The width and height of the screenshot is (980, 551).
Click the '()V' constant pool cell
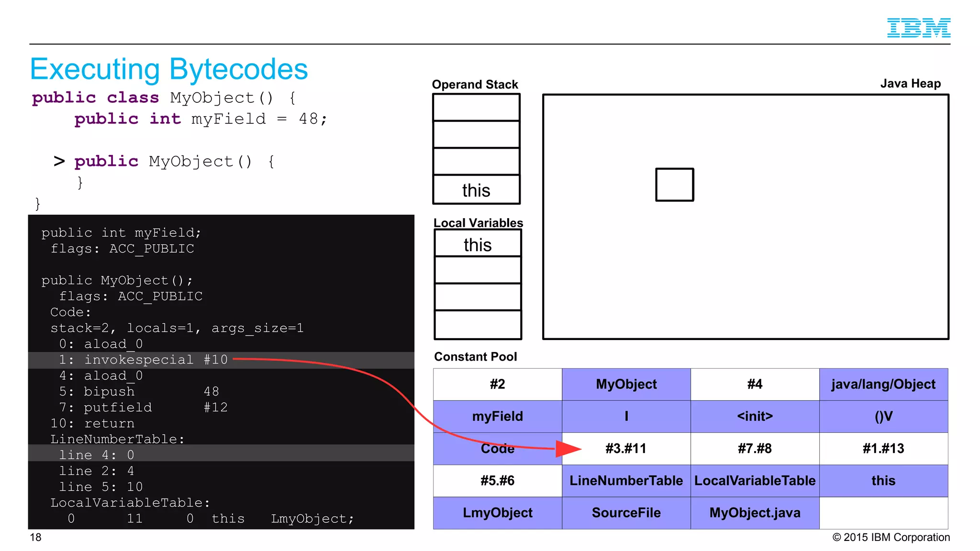pos(883,416)
